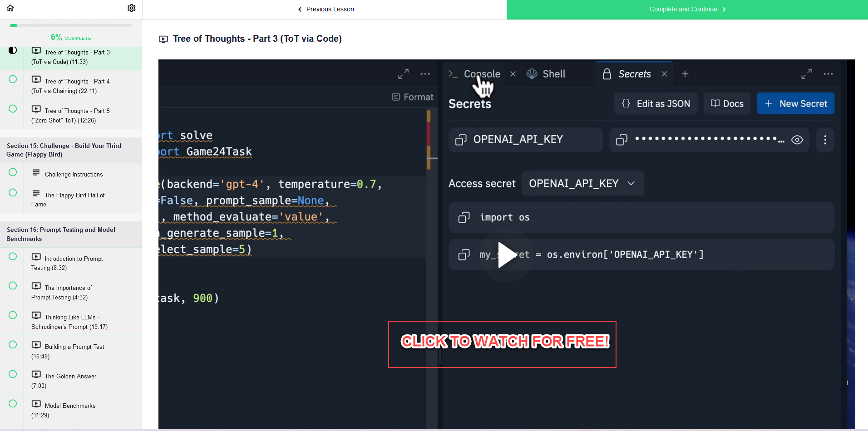Play the lesson video
The width and height of the screenshot is (868, 431).
click(507, 255)
